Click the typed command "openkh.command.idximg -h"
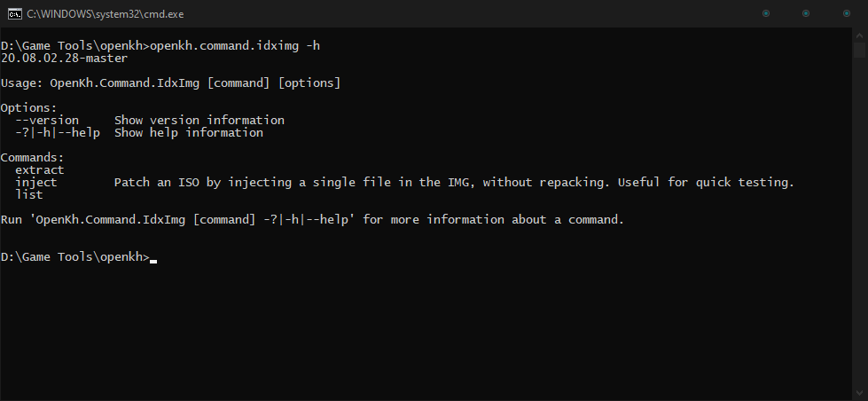The image size is (868, 401). tap(235, 45)
